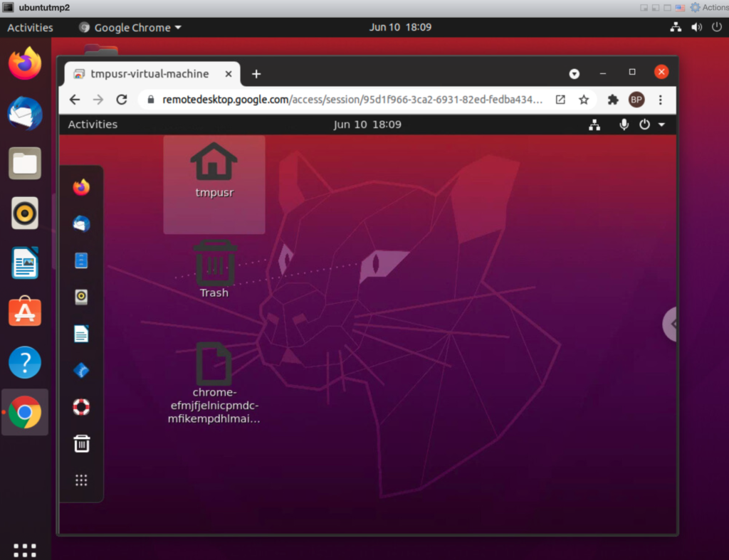
Task: Expand remote session system menu arrow
Action: click(661, 125)
